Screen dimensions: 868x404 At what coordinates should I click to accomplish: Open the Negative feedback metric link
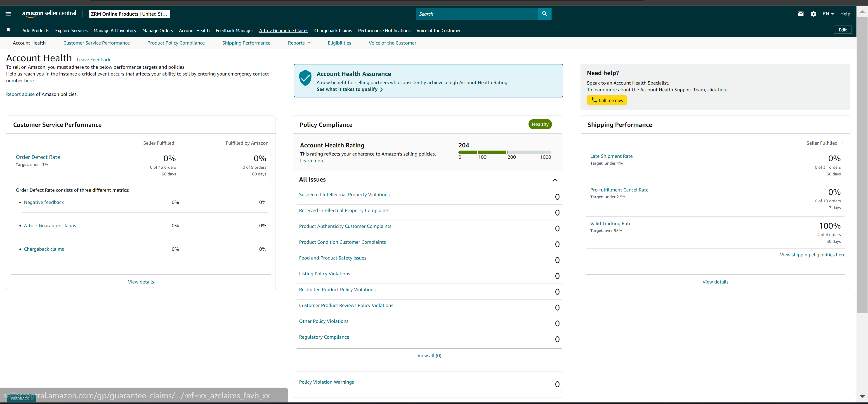[x=44, y=202]
